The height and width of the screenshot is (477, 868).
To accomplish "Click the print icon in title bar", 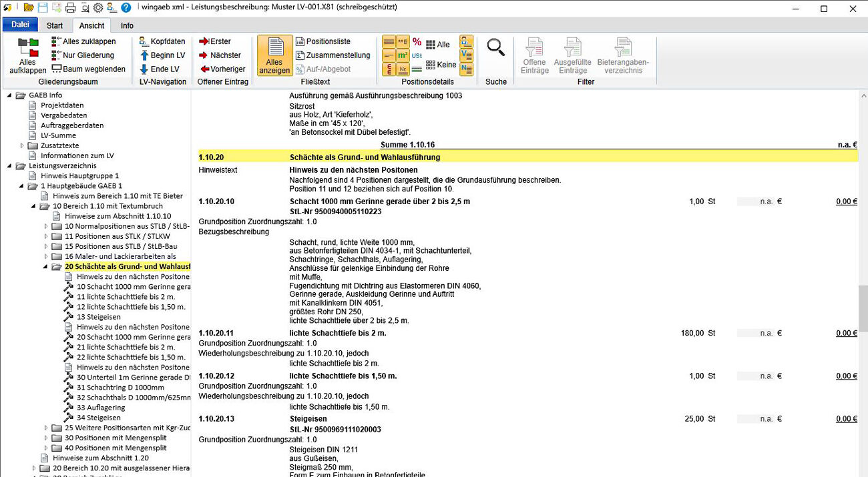I will [x=71, y=8].
